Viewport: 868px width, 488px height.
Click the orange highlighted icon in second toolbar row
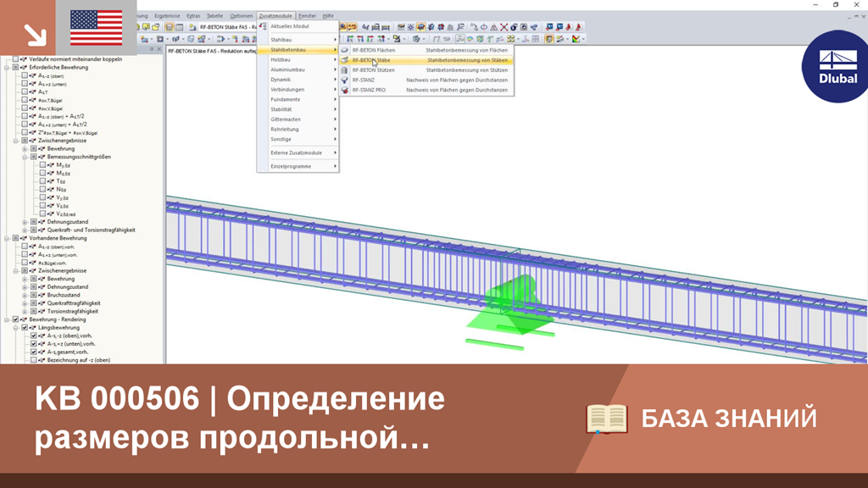(548, 39)
